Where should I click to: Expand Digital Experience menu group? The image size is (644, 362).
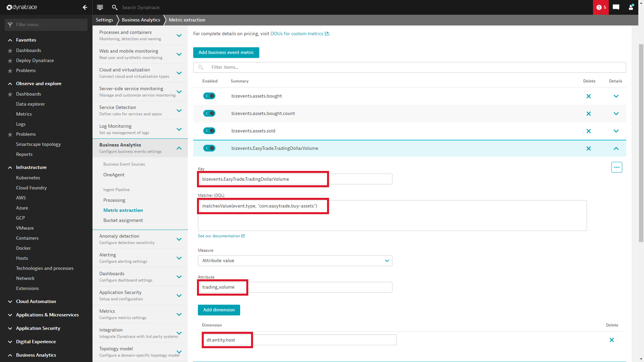click(x=36, y=342)
